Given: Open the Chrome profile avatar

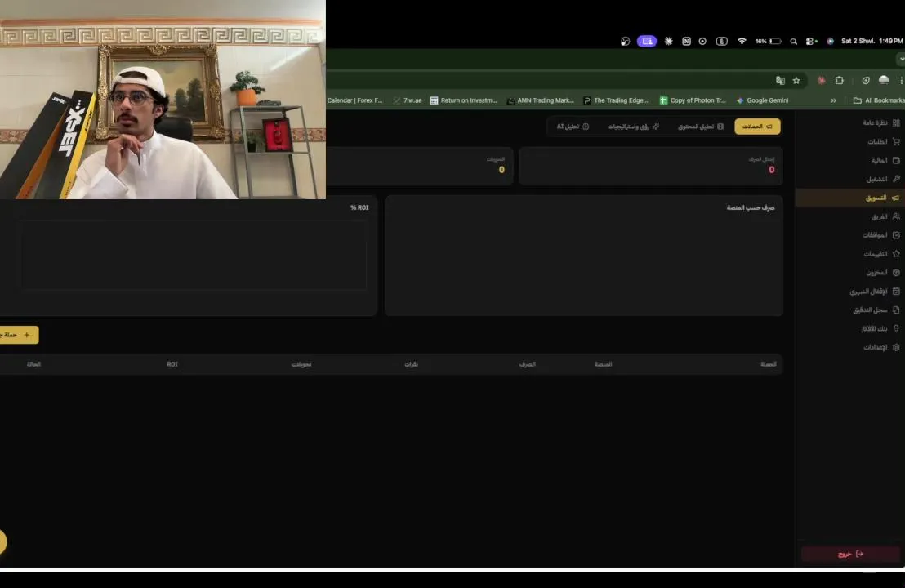Looking at the screenshot, I should [x=884, y=80].
